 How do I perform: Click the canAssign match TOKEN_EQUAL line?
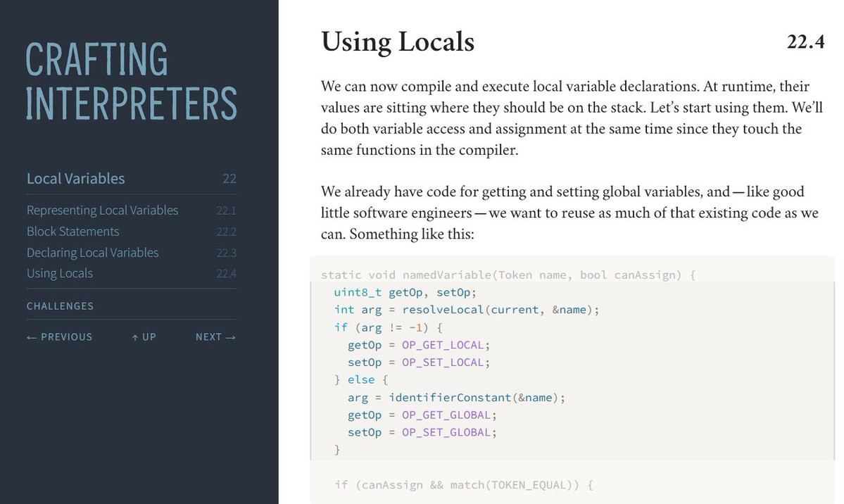click(463, 484)
